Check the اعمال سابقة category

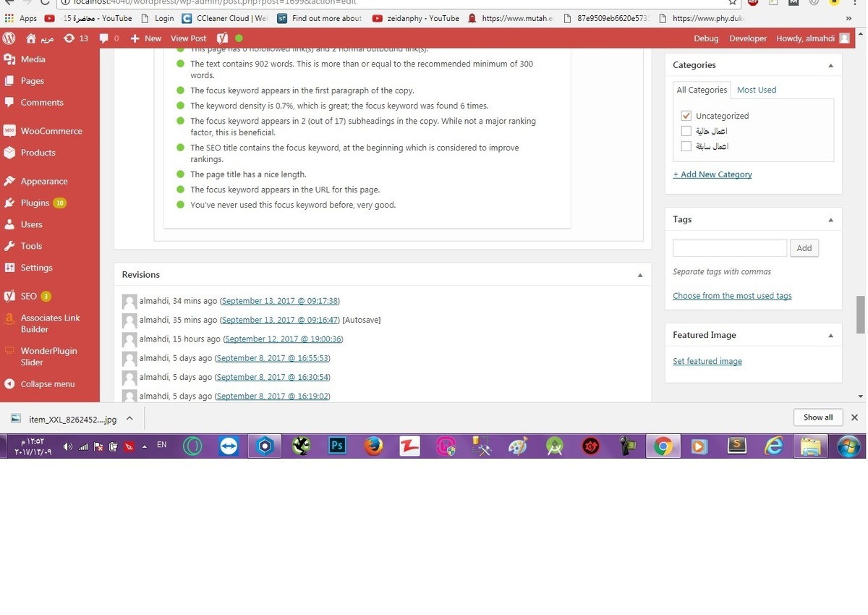[686, 146]
